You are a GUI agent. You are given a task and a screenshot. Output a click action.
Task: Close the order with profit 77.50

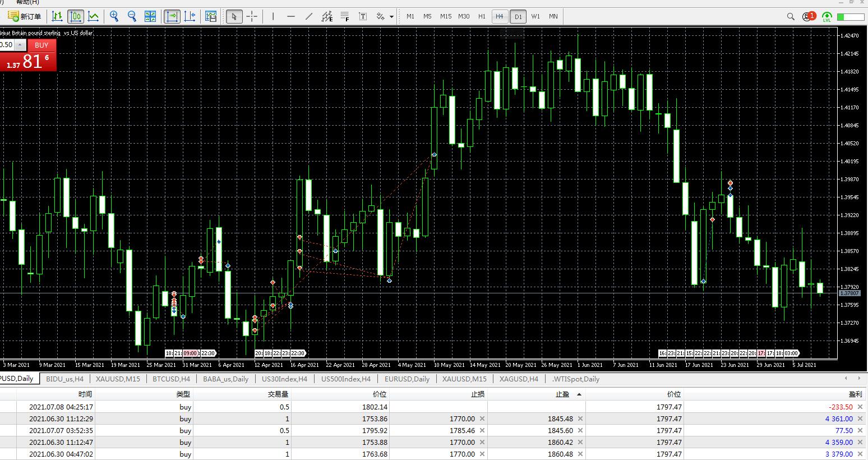[860, 431]
